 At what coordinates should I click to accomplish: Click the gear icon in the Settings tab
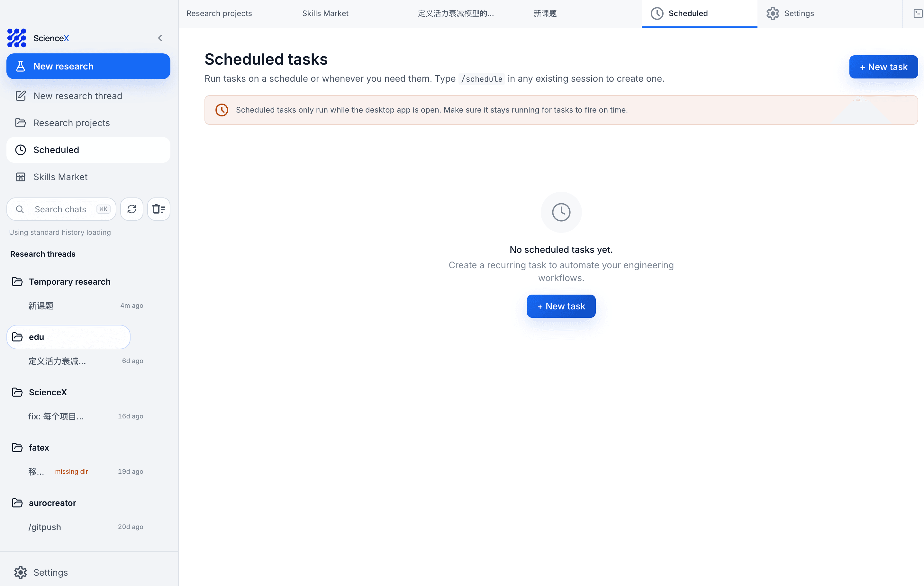(x=773, y=14)
